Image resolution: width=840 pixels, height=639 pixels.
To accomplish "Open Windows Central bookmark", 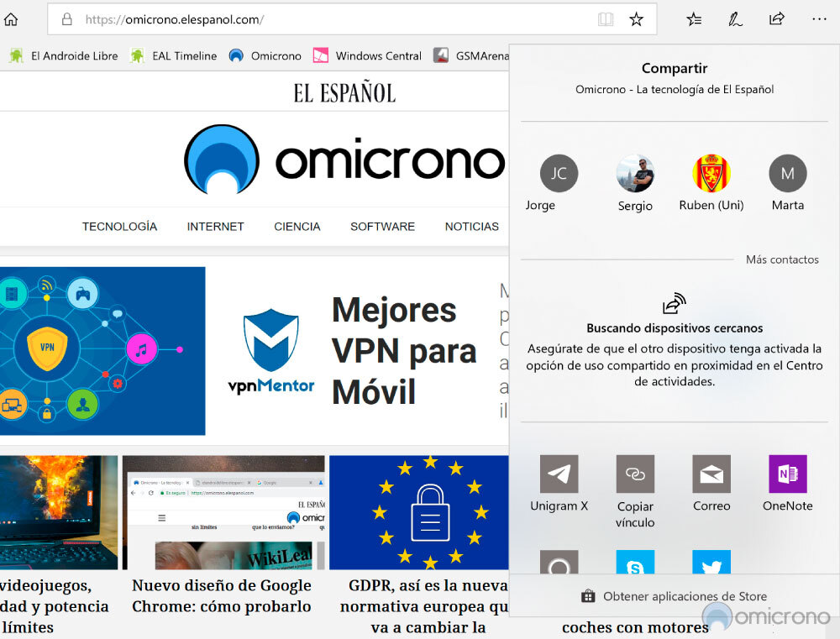I will pyautogui.click(x=368, y=55).
